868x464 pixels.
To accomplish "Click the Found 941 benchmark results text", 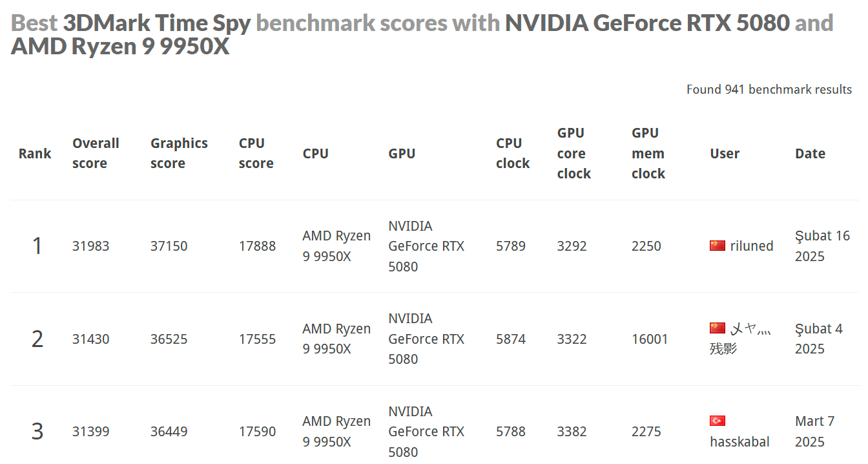I will [x=769, y=90].
